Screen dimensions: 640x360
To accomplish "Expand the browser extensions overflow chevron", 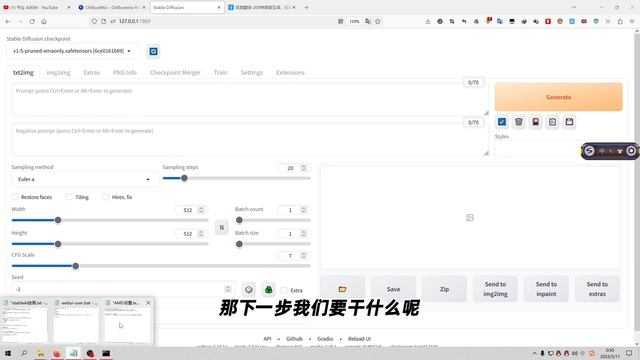I will (608, 21).
